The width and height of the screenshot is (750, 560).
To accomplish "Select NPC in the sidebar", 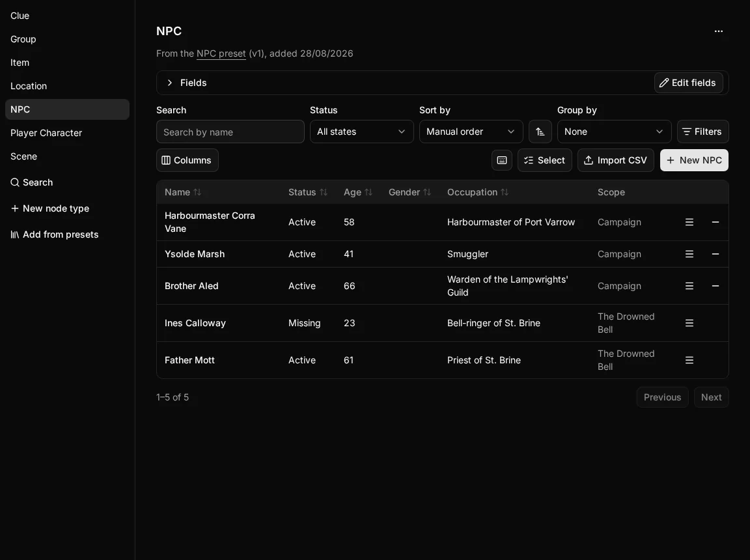I will coord(67,109).
